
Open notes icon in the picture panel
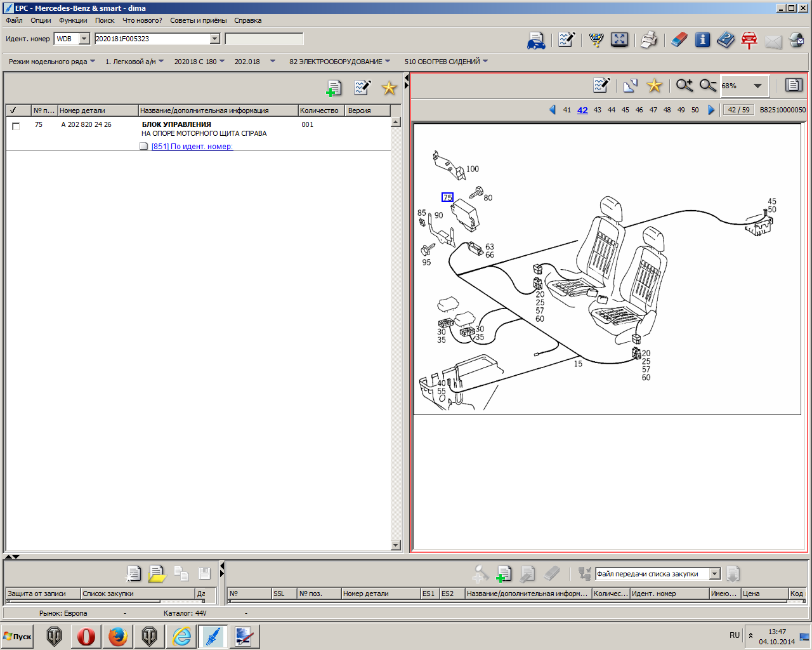coord(601,85)
